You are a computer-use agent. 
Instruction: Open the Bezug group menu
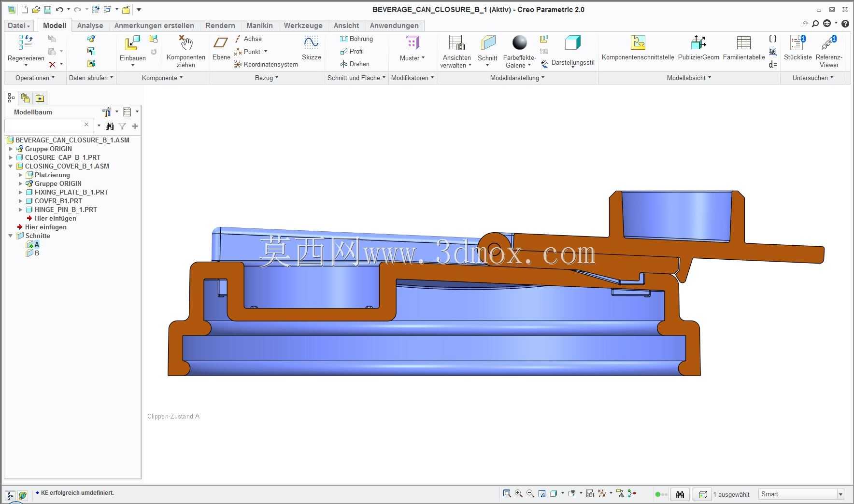(x=267, y=78)
